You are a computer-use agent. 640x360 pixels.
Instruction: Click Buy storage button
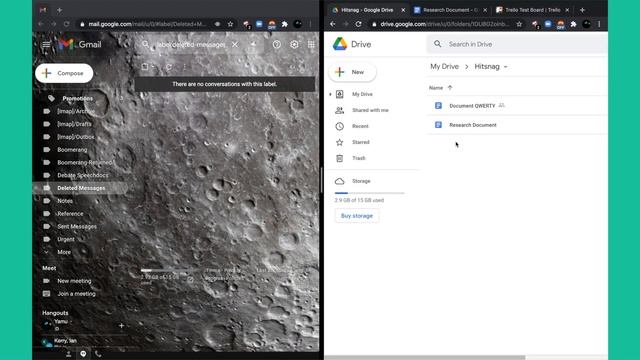click(x=357, y=216)
